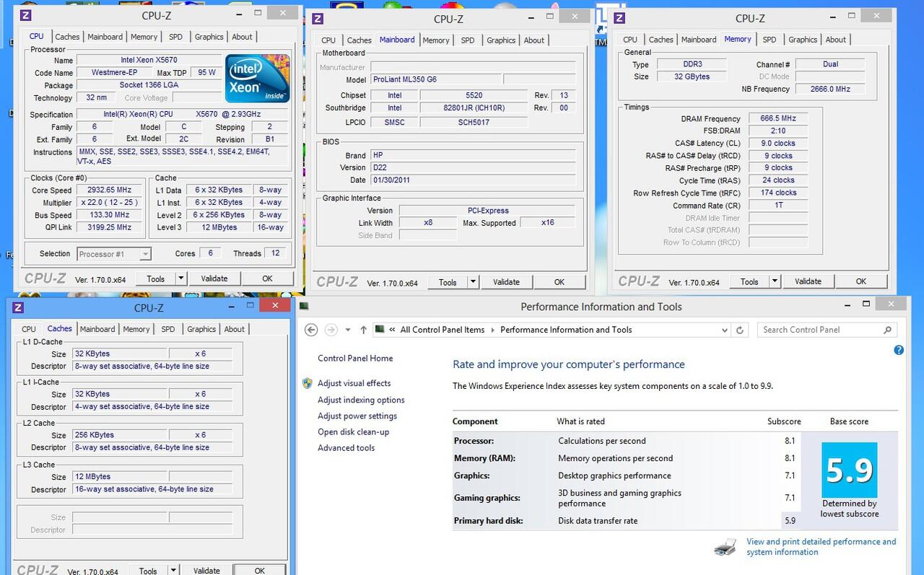Open SPD tab in the Memory CPU-Z window
The height and width of the screenshot is (575, 924).
(x=770, y=40)
